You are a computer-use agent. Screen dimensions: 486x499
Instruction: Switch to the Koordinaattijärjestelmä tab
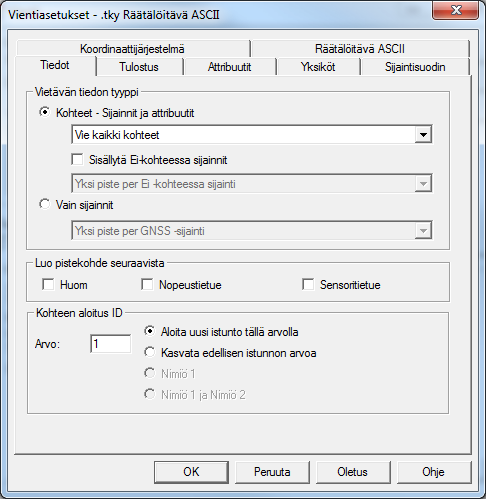pyautogui.click(x=132, y=49)
